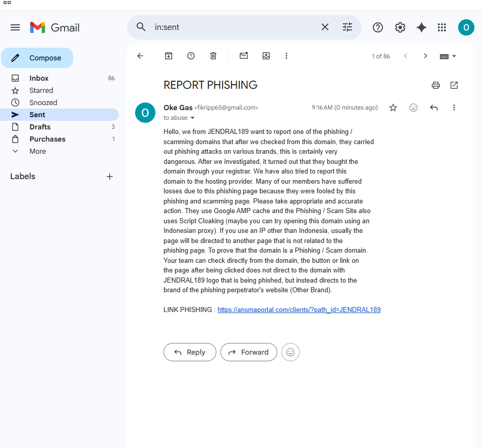The height and width of the screenshot is (448, 481).
Task: Open the Purchases folder
Action: (x=60, y=139)
